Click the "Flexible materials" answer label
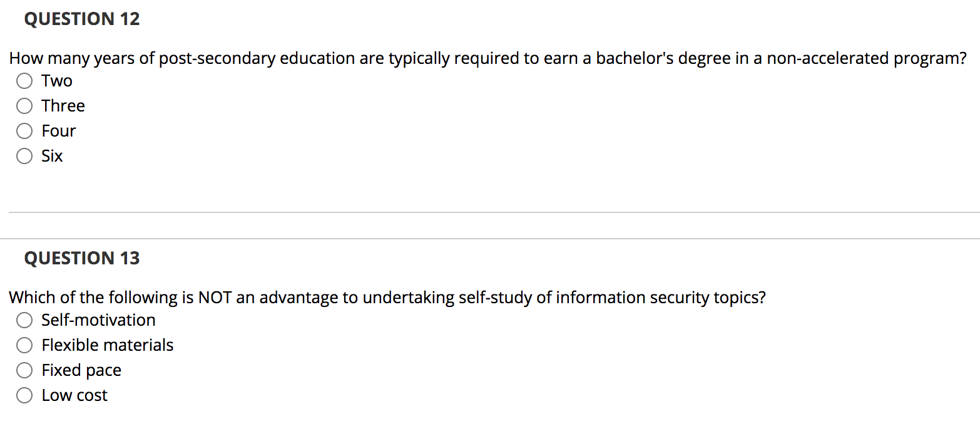The width and height of the screenshot is (980, 436). 108,345
